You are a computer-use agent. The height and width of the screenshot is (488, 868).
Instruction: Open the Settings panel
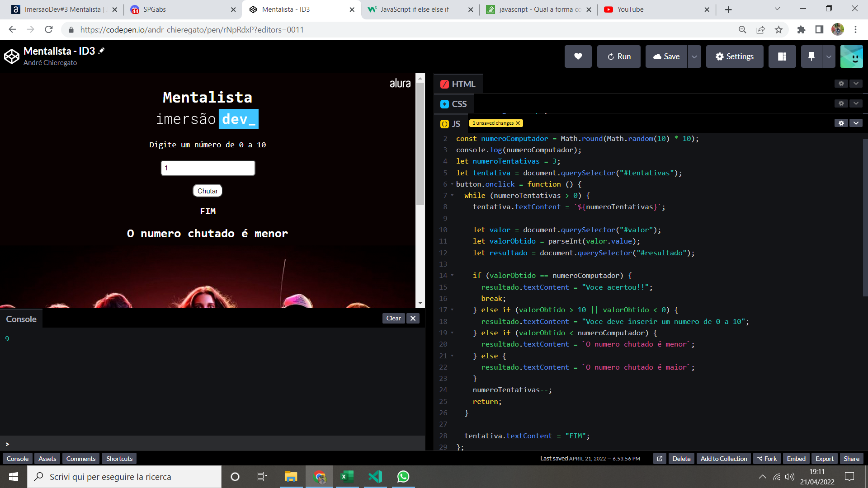[734, 56]
